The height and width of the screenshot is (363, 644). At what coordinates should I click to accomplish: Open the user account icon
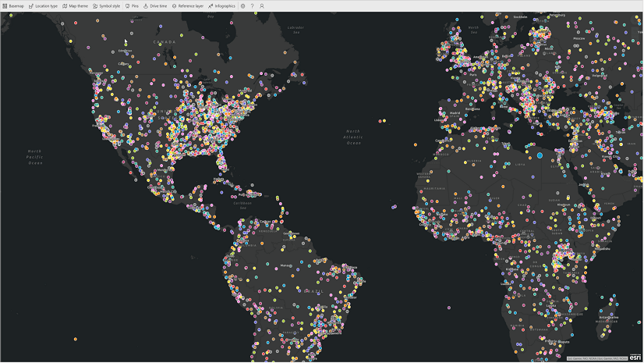pyautogui.click(x=262, y=6)
